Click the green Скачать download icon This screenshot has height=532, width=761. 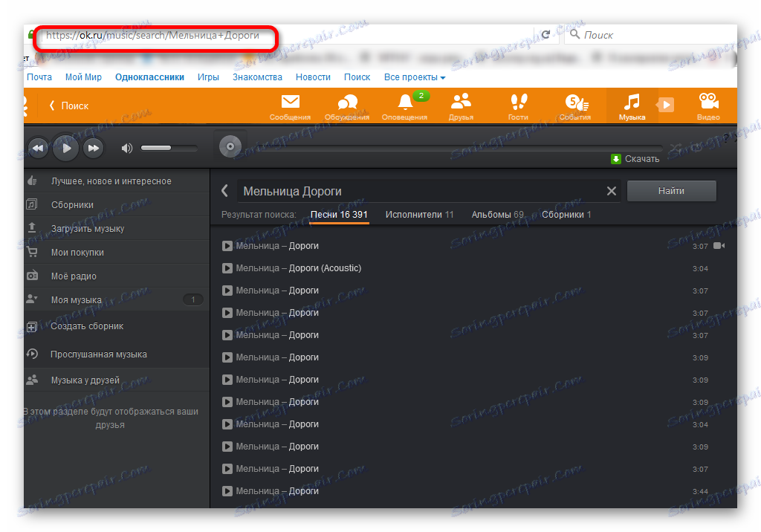click(616, 159)
